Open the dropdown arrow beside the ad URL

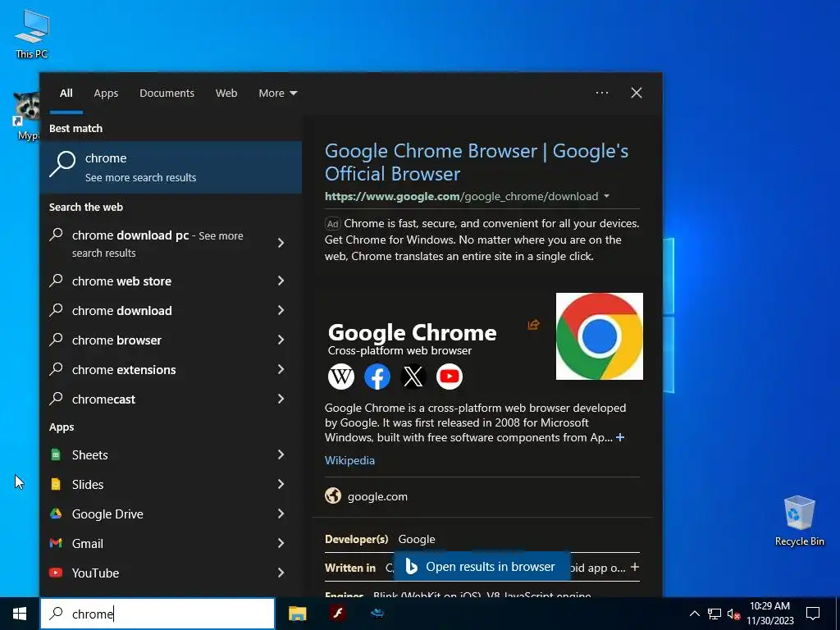point(606,196)
